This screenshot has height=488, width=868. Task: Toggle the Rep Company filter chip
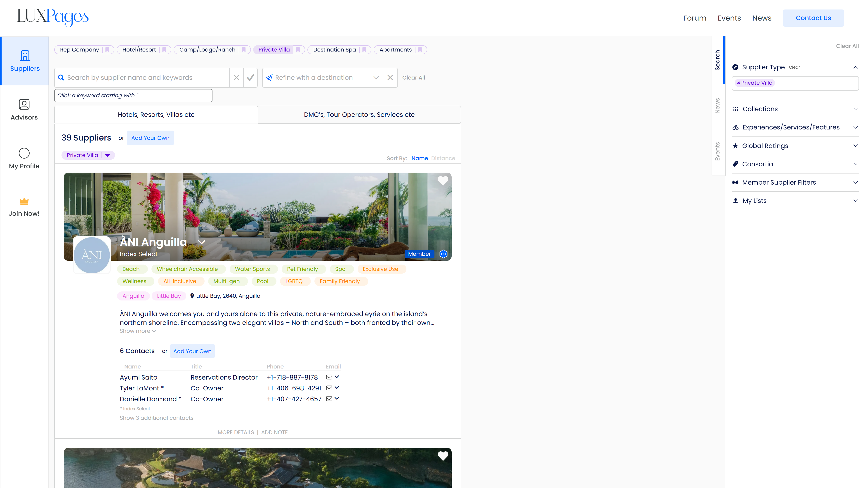tap(79, 49)
